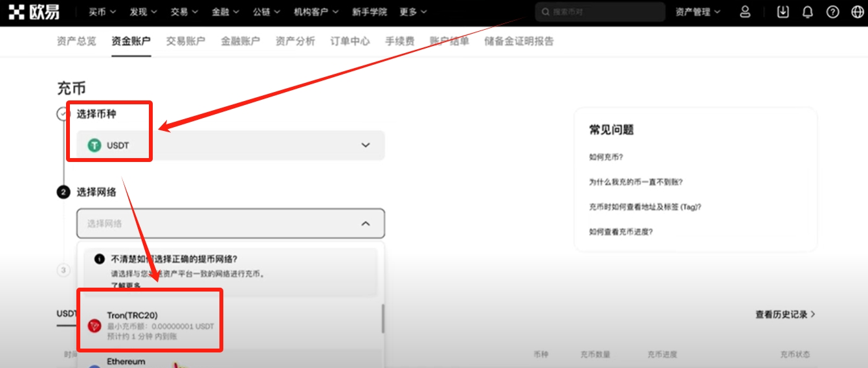Viewport: 868px width, 368px height.
Task: Select the Tron(TRC20) network option
Action: pyautogui.click(x=150, y=321)
